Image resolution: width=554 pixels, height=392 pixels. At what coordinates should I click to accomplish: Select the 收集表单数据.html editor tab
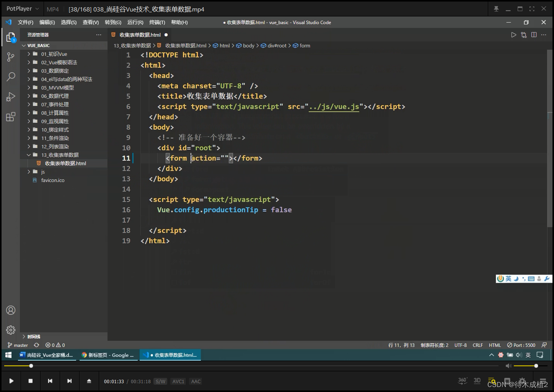[140, 35]
